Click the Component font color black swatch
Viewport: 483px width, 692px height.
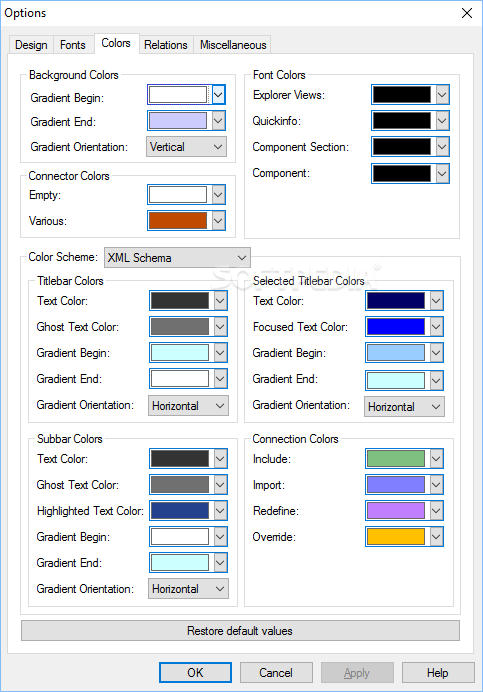402,173
